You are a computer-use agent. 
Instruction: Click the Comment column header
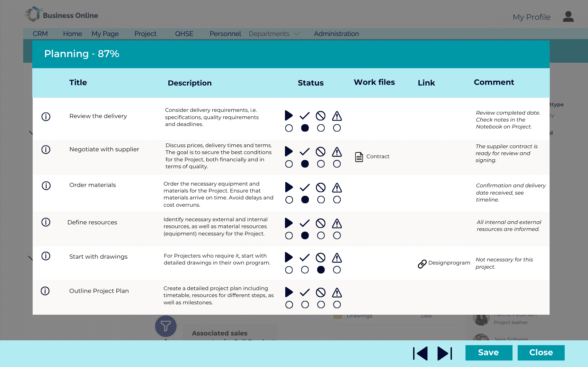(494, 82)
